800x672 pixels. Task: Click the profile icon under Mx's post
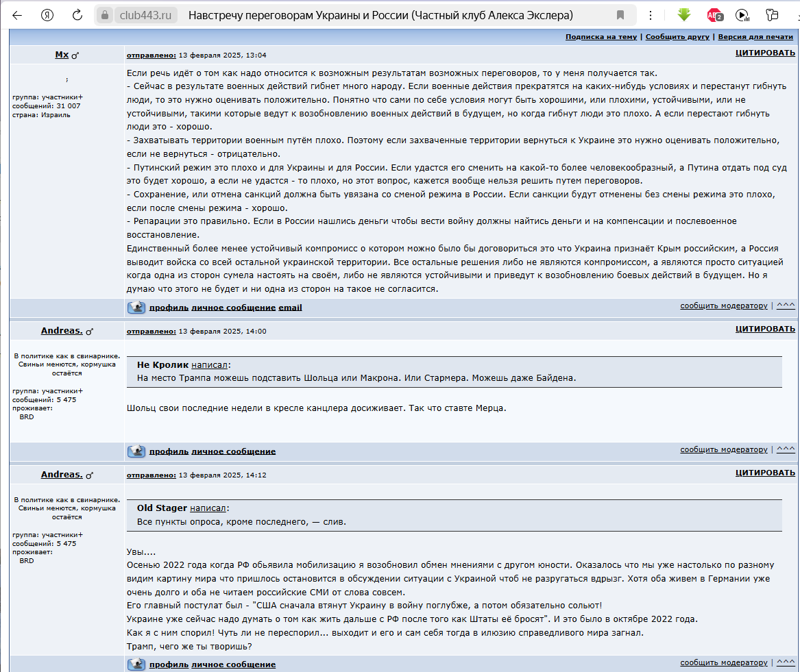point(136,308)
